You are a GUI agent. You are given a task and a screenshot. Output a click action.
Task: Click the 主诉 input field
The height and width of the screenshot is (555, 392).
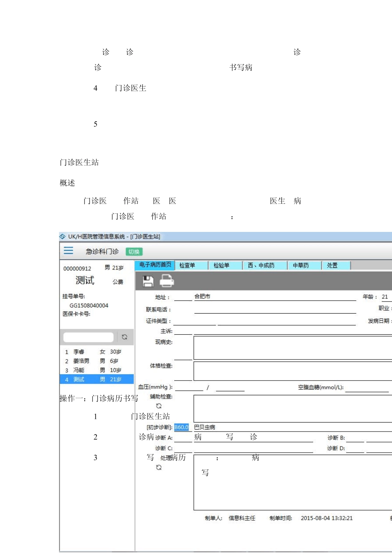(293, 331)
